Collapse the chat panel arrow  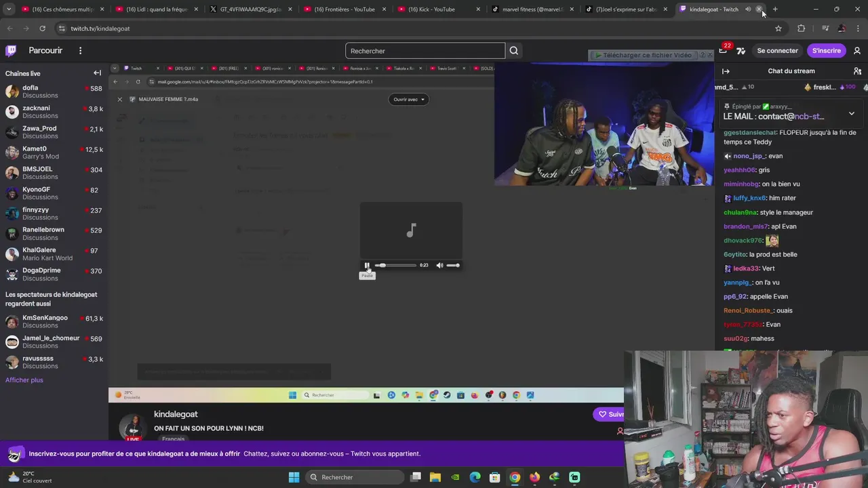[726, 71]
